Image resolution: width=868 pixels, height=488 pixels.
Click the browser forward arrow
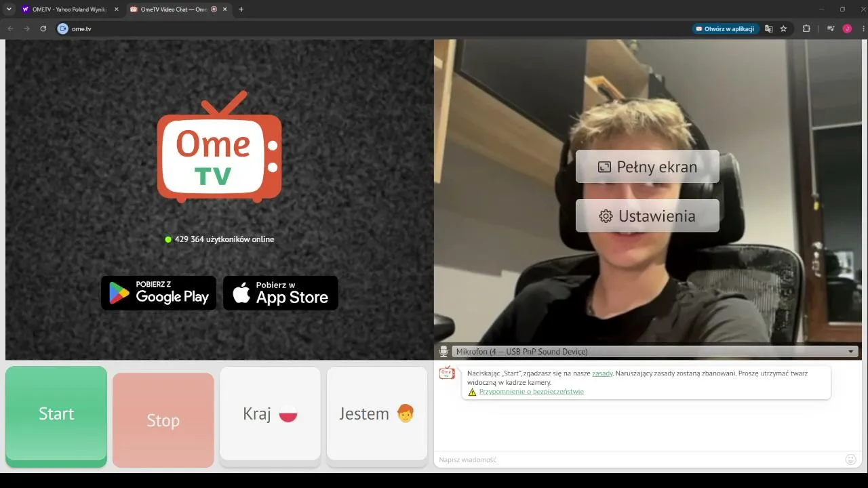coord(26,28)
